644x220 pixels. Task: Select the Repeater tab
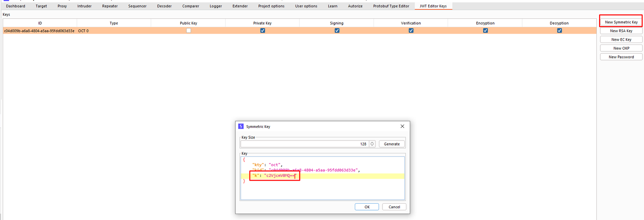tap(110, 6)
